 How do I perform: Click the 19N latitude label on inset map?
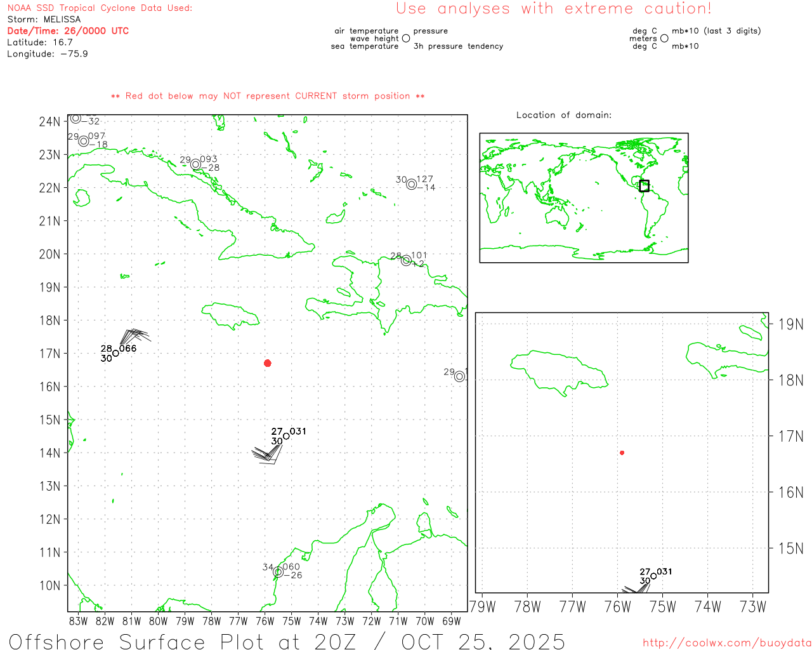click(790, 324)
